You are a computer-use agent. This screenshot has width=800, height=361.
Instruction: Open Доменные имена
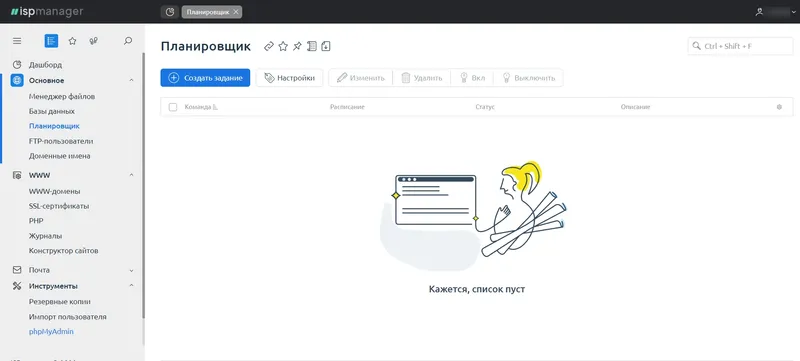[x=59, y=156]
